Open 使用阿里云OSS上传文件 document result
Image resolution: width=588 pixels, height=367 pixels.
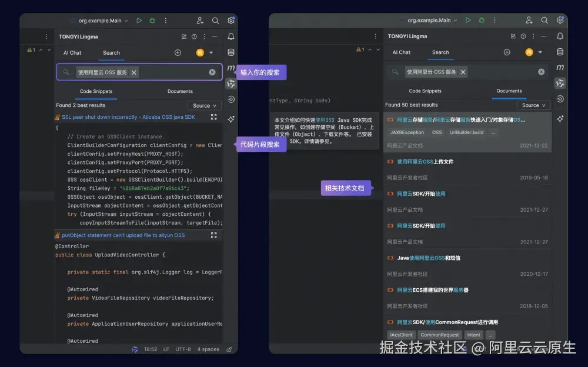pyautogui.click(x=425, y=162)
